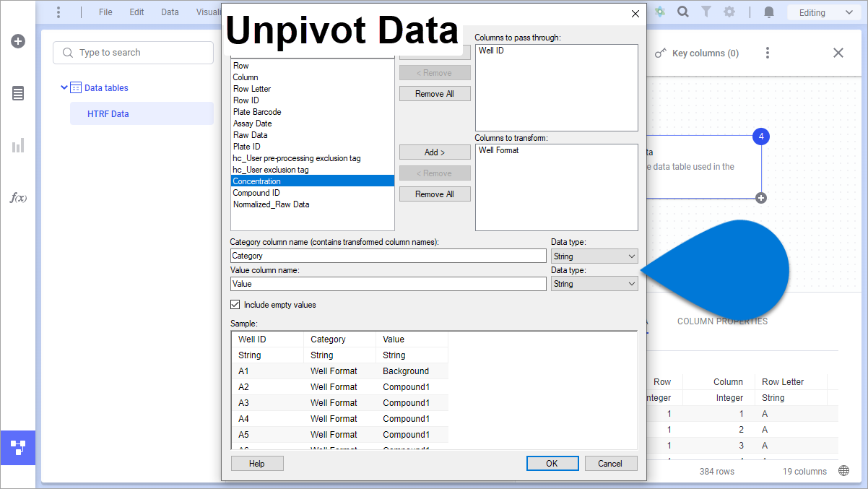Select Assay Date in columns list
This screenshot has height=489, width=868.
[x=313, y=124]
